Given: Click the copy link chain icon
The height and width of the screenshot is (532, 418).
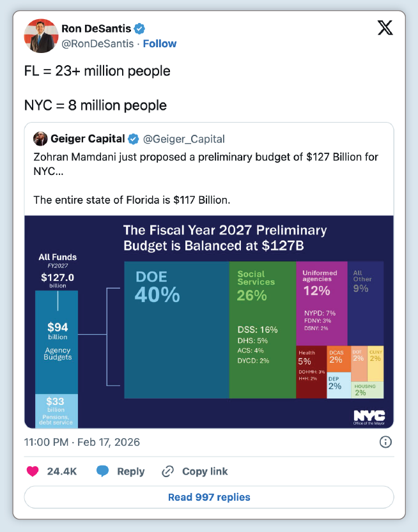Looking at the screenshot, I should click(167, 471).
